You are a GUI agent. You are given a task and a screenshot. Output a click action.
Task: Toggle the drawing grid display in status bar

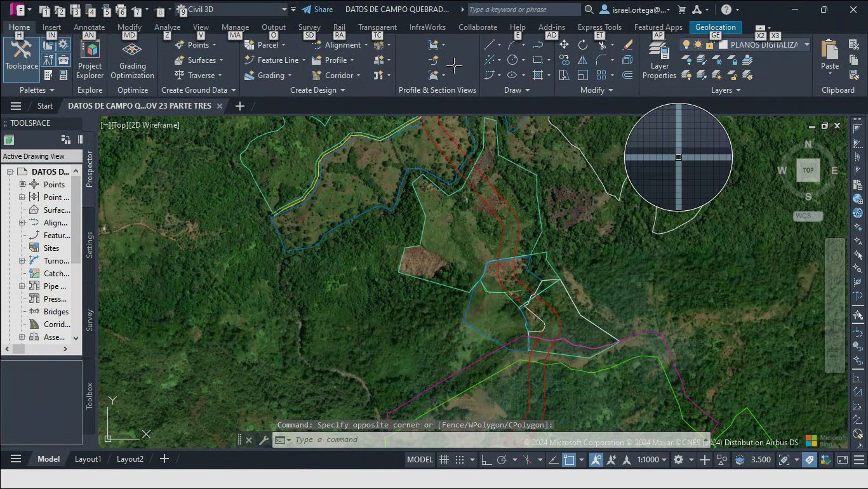[x=444, y=460]
